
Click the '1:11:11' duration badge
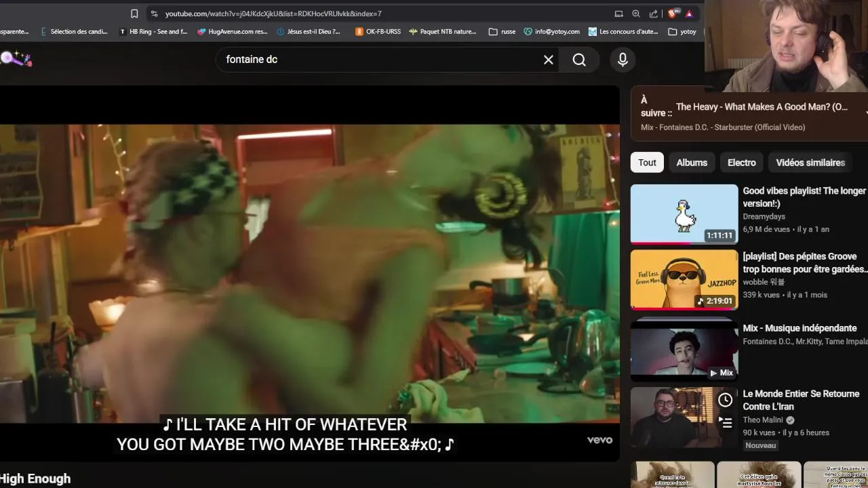pyautogui.click(x=719, y=236)
